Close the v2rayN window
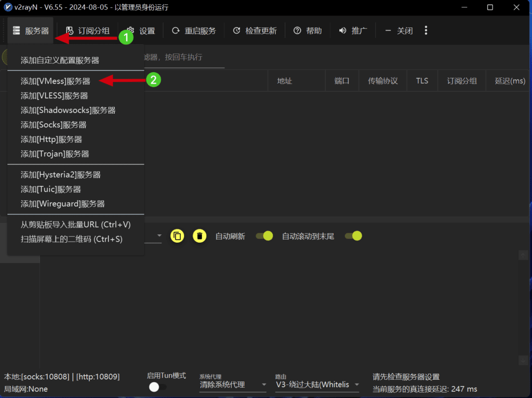This screenshot has width=532, height=398. click(x=516, y=7)
